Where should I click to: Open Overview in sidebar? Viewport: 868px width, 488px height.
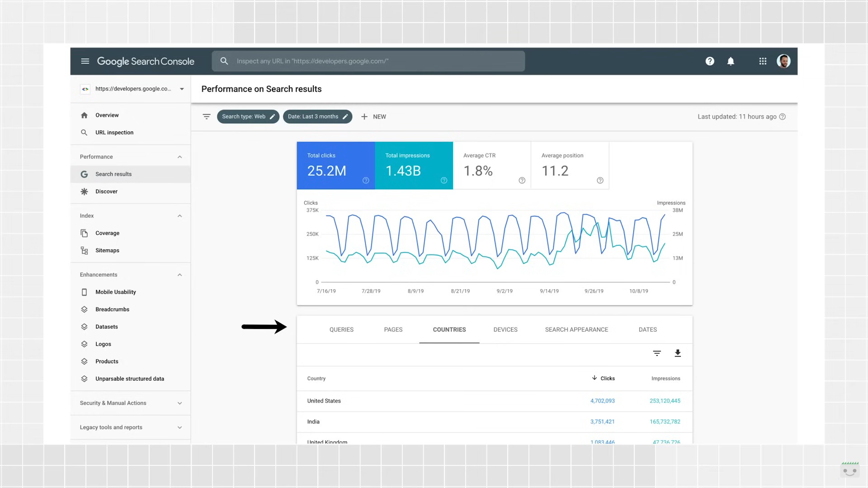pos(131,115)
